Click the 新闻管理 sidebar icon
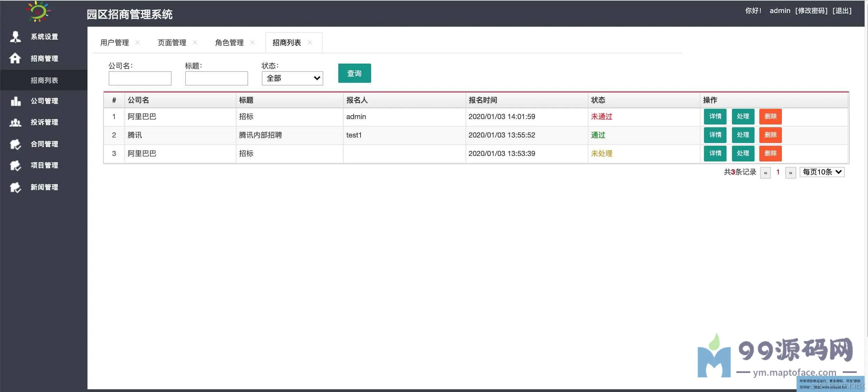The width and height of the screenshot is (868, 392). (15, 187)
